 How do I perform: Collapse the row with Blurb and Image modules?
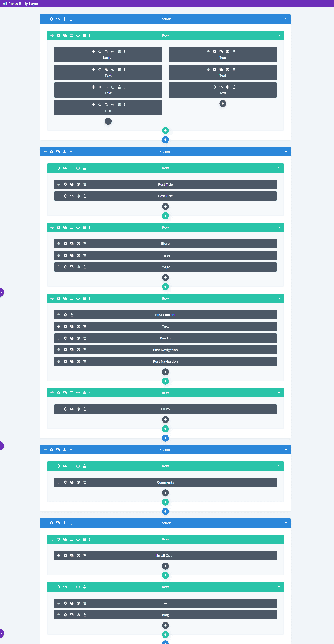click(x=279, y=227)
